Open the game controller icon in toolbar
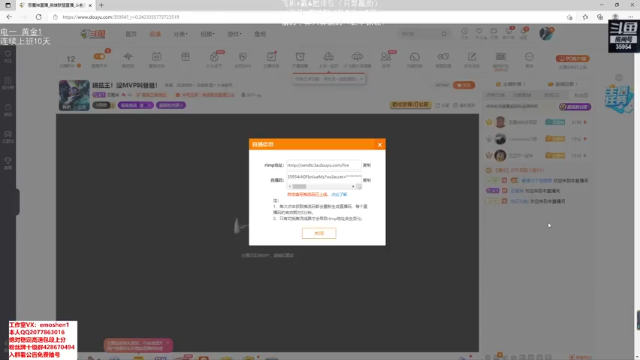This screenshot has width=640, height=360. point(443,57)
